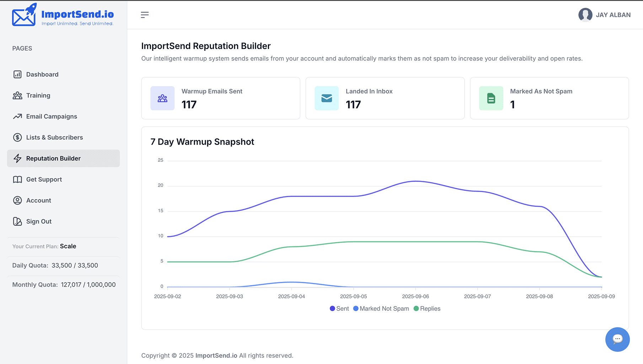Click the 2025-09-07 x-axis date label
Screen dimensions: 643x364
(x=477, y=296)
